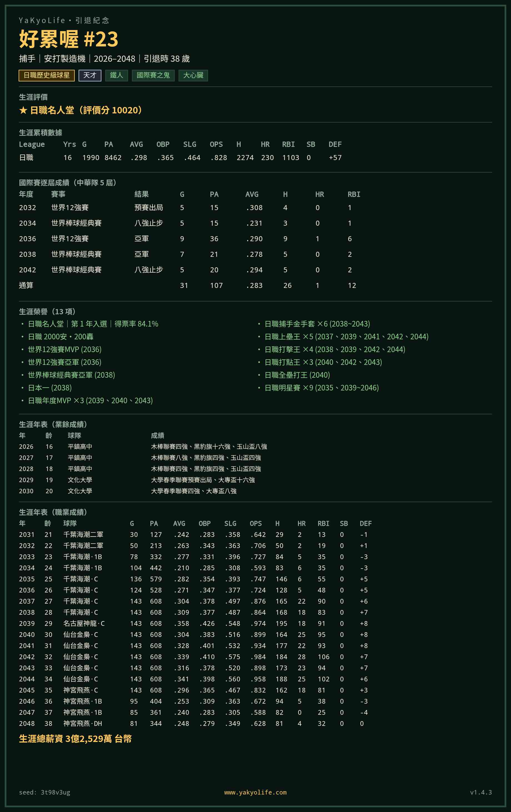Select the 天才 trait tag
The height and width of the screenshot is (812, 511).
click(x=90, y=75)
